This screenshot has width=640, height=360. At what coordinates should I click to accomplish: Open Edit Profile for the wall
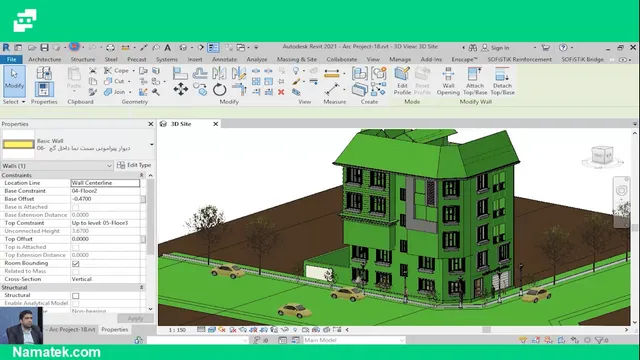point(402,81)
